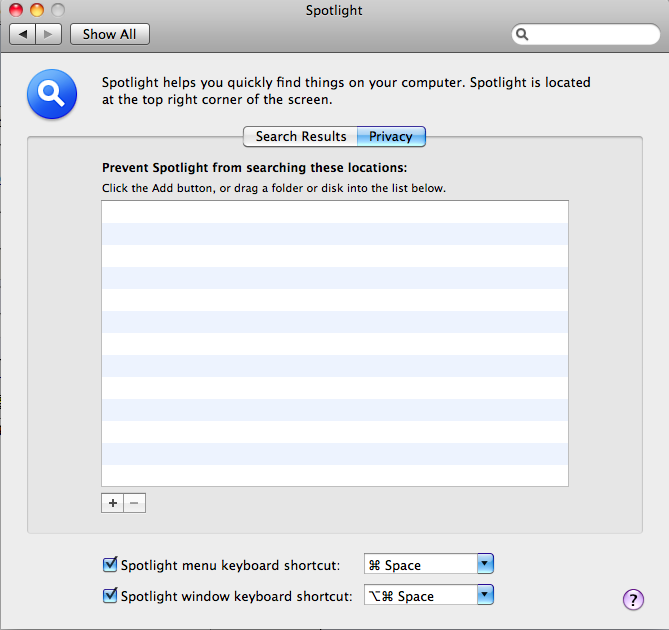The height and width of the screenshot is (630, 669).
Task: Click the back navigation arrow
Action: (23, 34)
